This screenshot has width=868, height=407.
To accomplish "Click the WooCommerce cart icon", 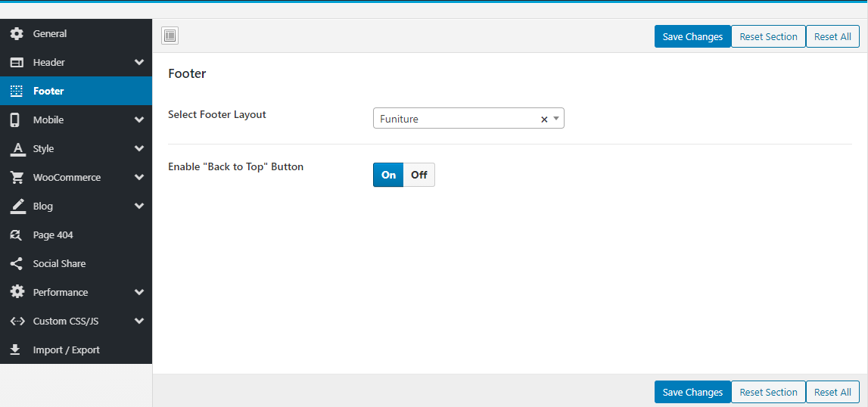I will click(x=17, y=178).
